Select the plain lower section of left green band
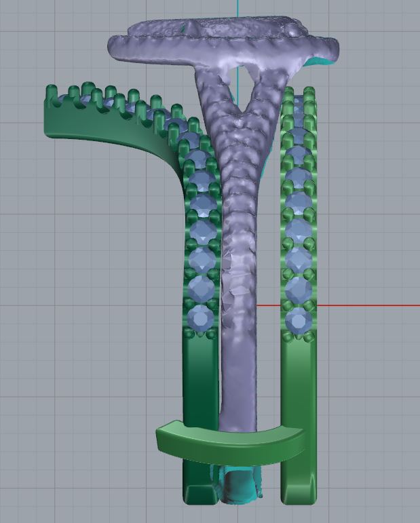This screenshot has width=420, height=523. pos(200,380)
